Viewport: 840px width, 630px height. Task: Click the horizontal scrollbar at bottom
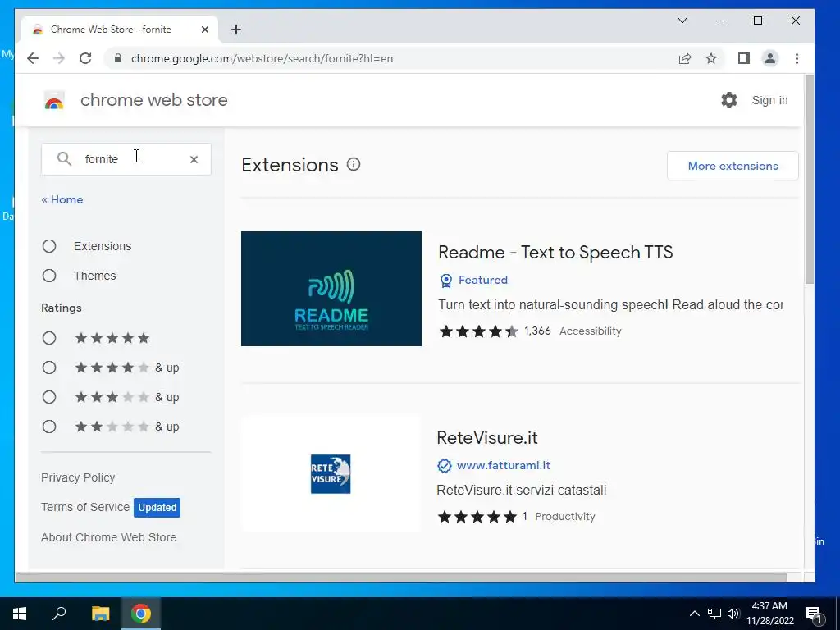pyautogui.click(x=400, y=577)
